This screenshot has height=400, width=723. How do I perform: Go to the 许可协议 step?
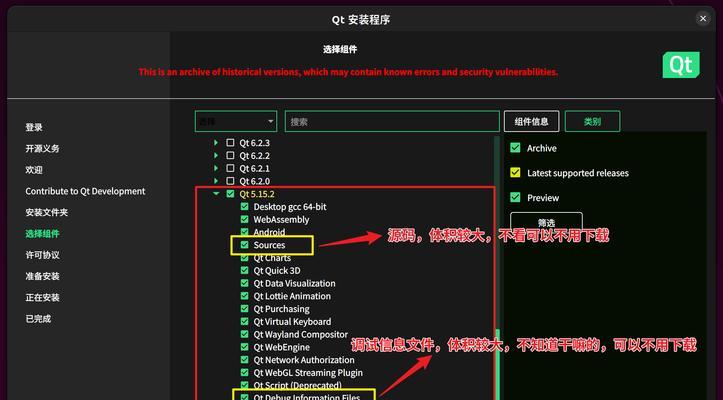(42, 255)
